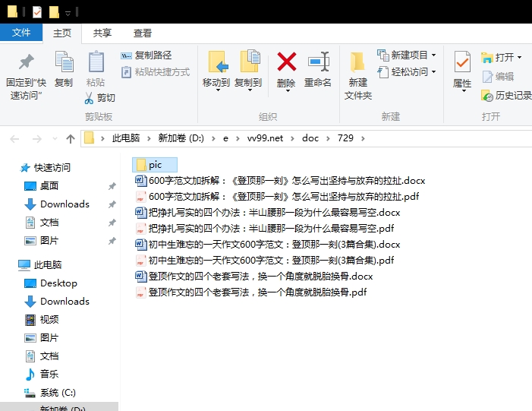Select 把挣扎写实的四个办法 pdf file
The width and height of the screenshot is (532, 411).
[x=265, y=228]
